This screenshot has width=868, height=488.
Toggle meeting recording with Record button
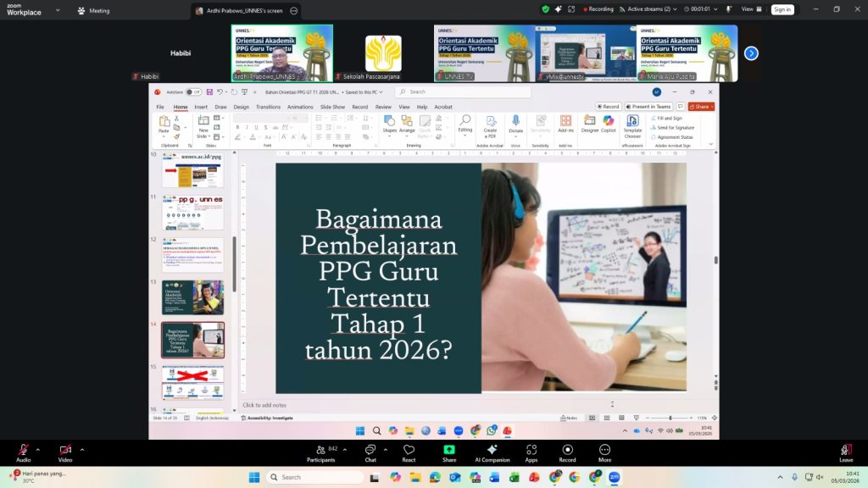point(567,452)
